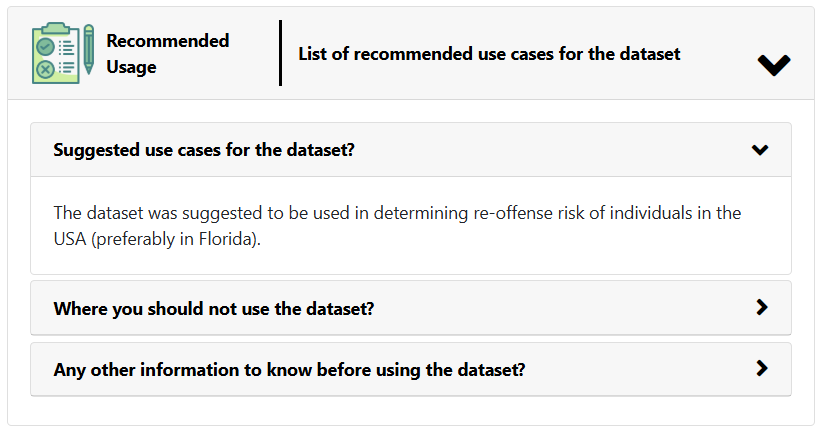Open "Where you should not use the dataset?"
Screen dimensions: 825x428
click(x=213, y=309)
